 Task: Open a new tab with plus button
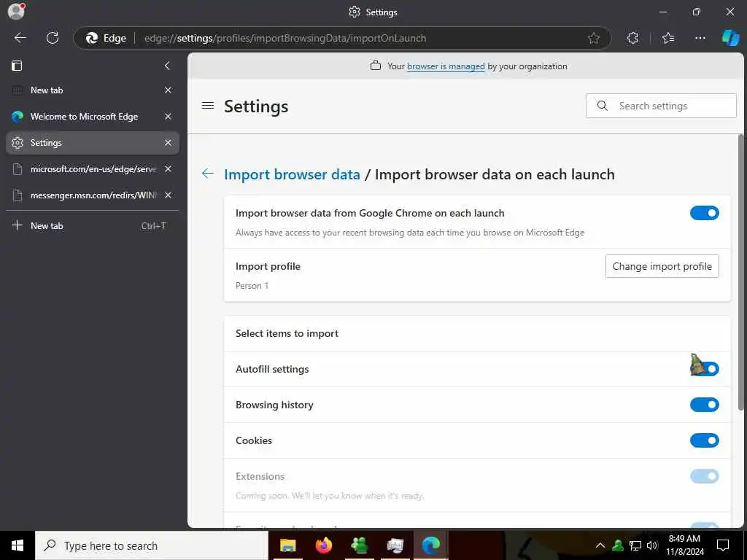(93, 226)
